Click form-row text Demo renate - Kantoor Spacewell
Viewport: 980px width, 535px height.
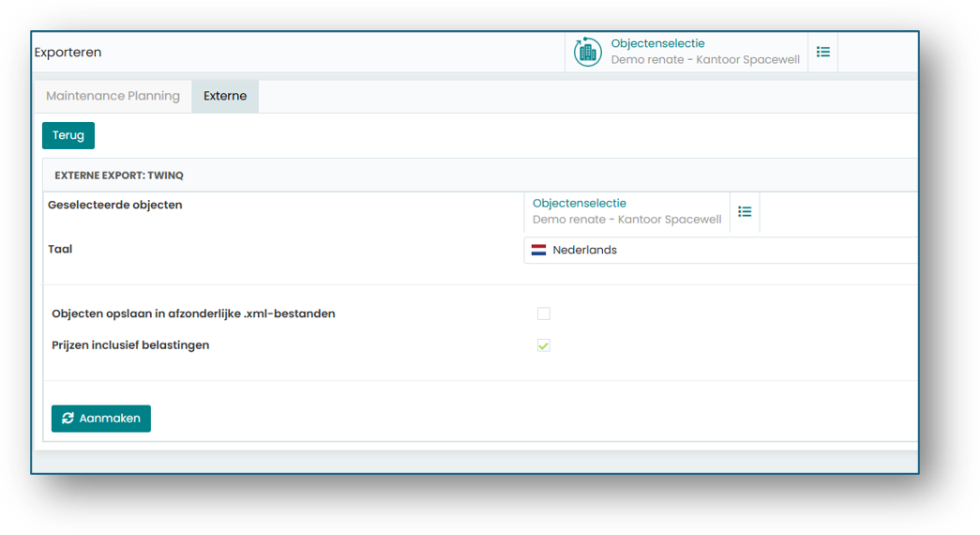point(626,219)
